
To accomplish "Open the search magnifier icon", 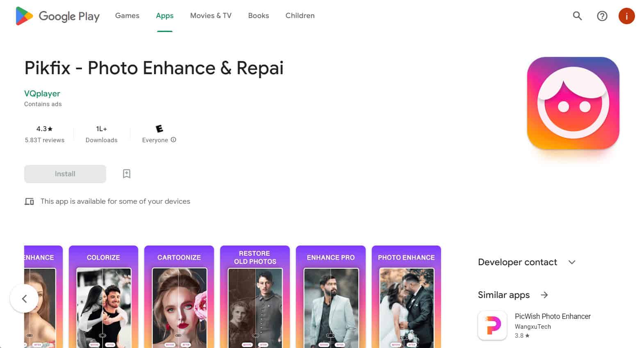I will (577, 16).
